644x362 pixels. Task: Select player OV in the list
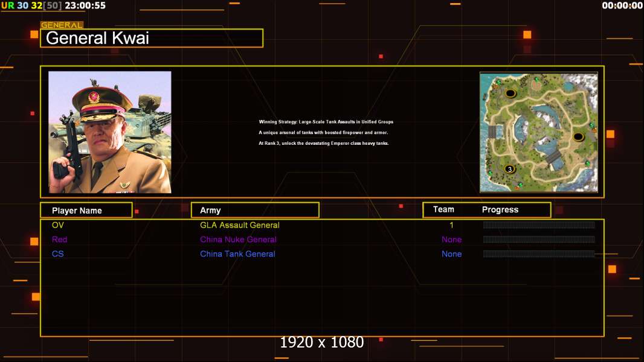click(x=58, y=225)
